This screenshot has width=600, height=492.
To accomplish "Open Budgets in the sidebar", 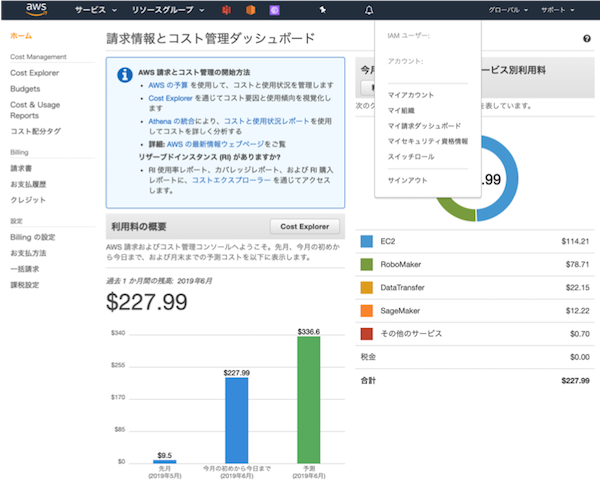I will 25,89.
